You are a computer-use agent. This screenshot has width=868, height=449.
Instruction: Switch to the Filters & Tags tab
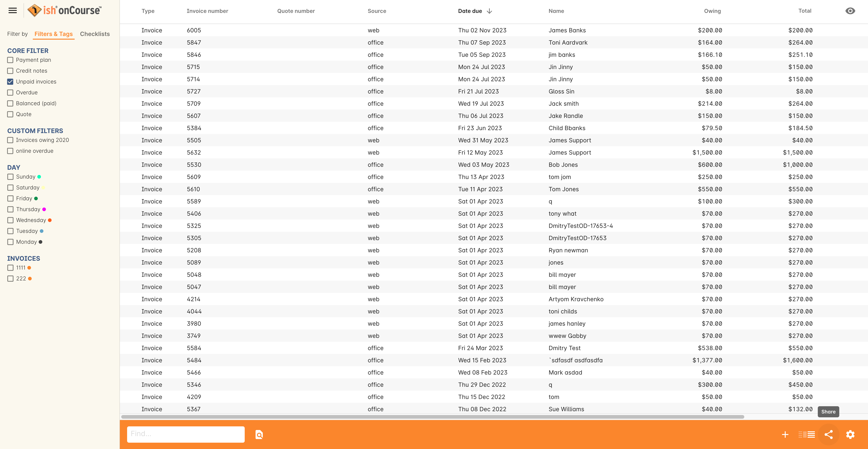click(53, 34)
